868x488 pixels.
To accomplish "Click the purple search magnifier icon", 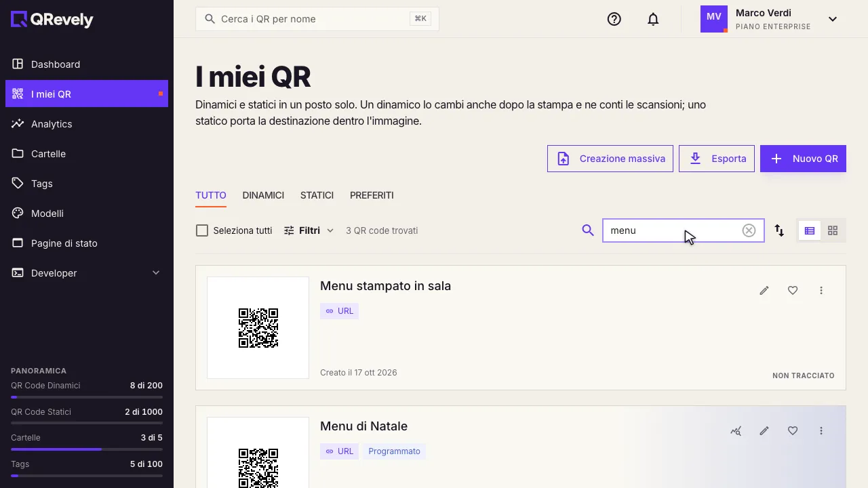I will [588, 230].
